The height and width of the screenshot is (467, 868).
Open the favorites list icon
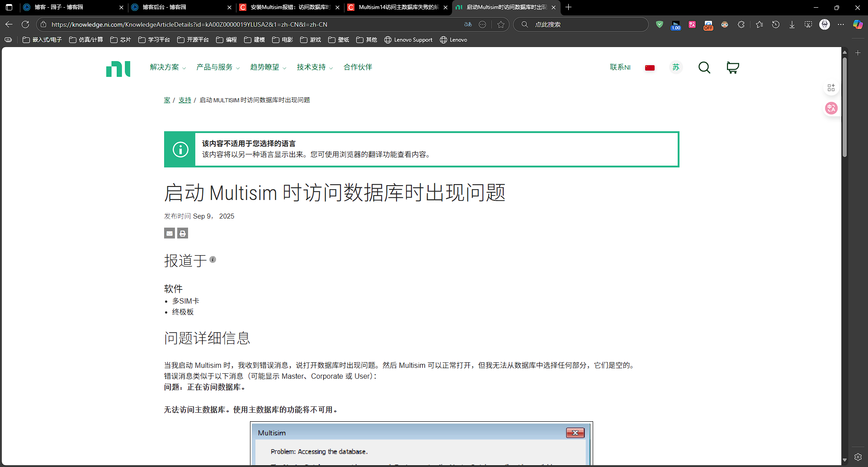pyautogui.click(x=759, y=24)
